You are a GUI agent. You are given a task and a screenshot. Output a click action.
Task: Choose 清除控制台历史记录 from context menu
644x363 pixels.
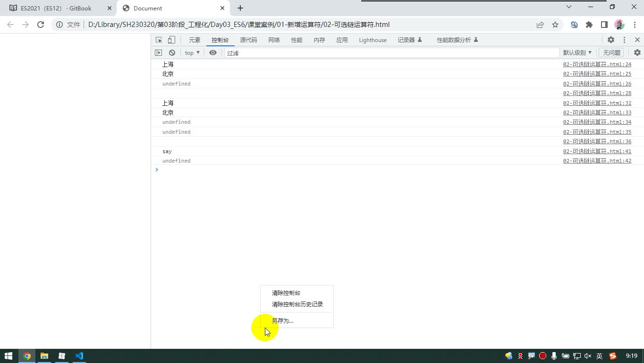[x=297, y=304]
